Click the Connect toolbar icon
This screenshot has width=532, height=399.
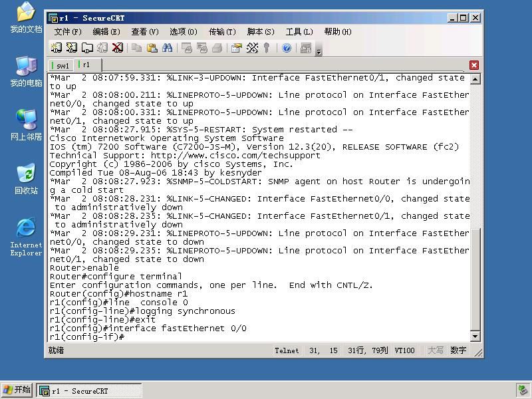[57, 48]
